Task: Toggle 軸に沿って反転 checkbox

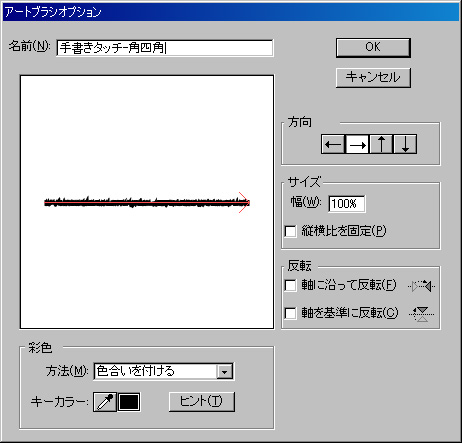Action: tap(290, 286)
